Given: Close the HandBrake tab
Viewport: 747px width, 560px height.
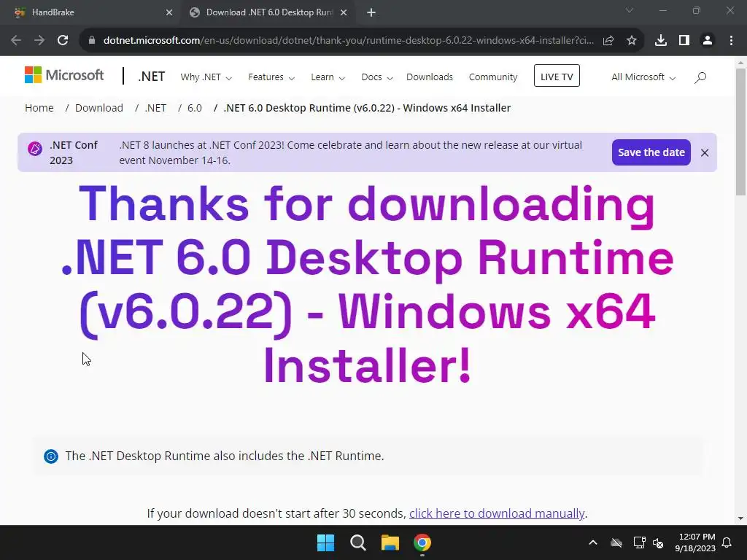Looking at the screenshot, I should coord(169,13).
